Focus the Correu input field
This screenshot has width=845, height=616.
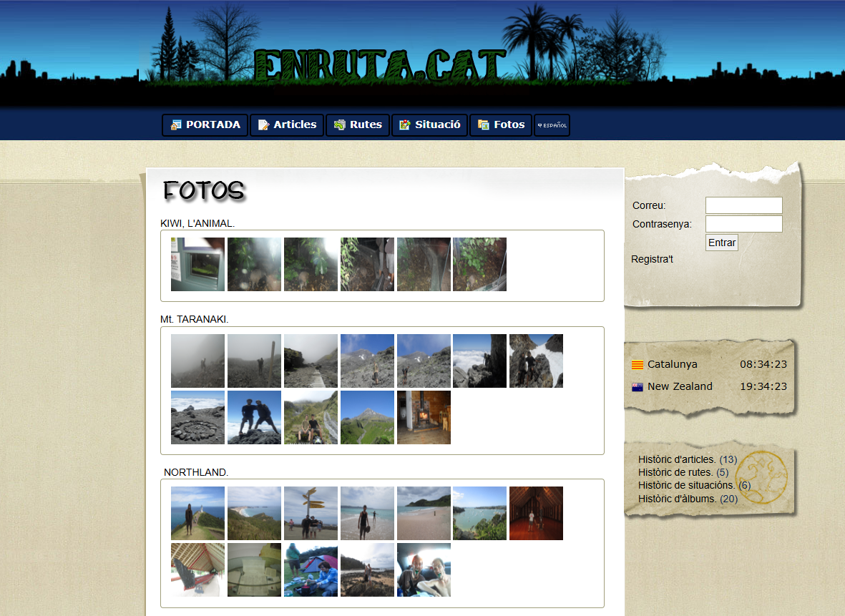point(743,205)
